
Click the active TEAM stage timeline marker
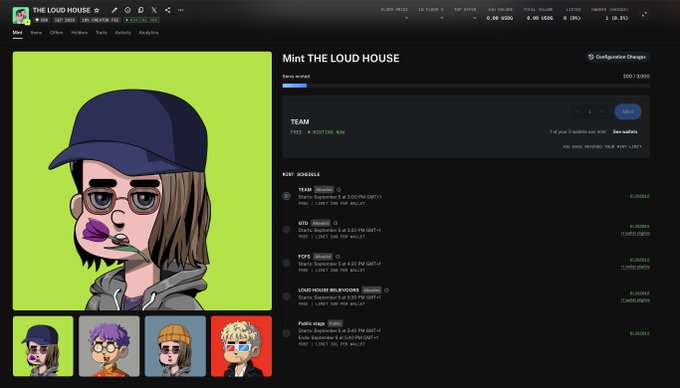(x=287, y=196)
